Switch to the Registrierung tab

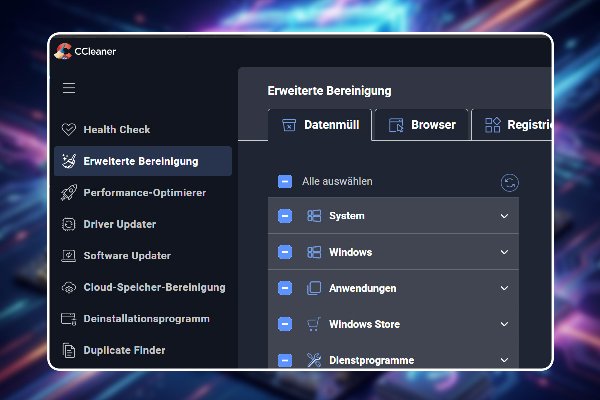point(512,125)
